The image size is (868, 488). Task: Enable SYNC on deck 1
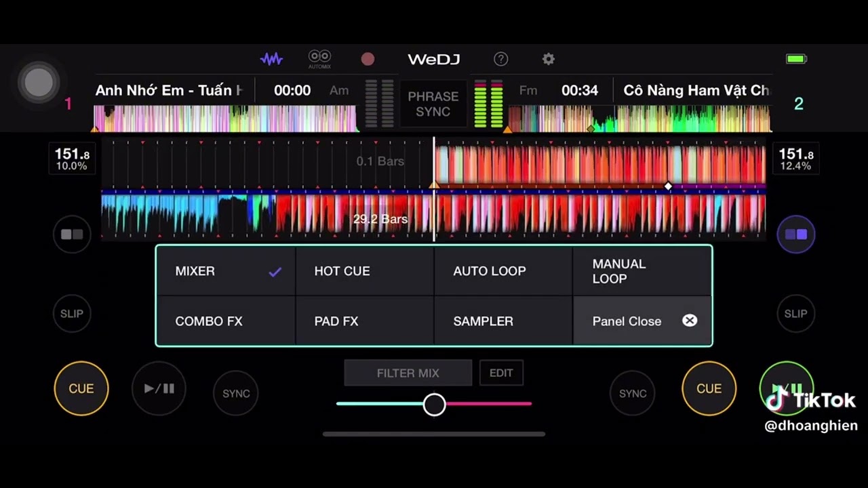tap(236, 393)
